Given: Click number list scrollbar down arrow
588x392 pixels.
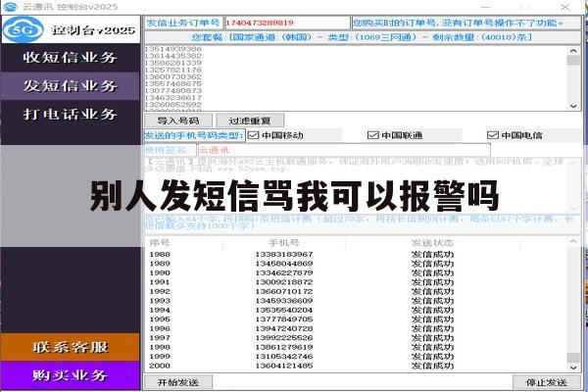Looking at the screenshot, I should pyautogui.click(x=573, y=106).
